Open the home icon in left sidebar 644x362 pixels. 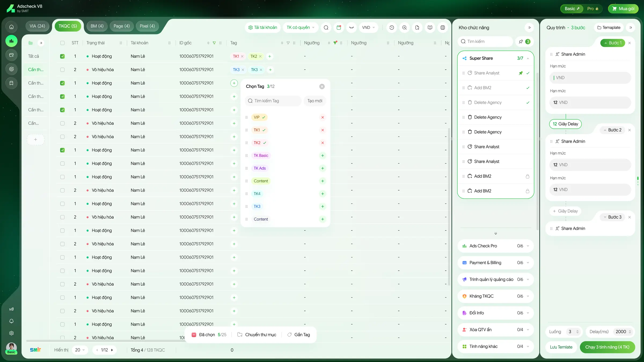pyautogui.click(x=11, y=27)
